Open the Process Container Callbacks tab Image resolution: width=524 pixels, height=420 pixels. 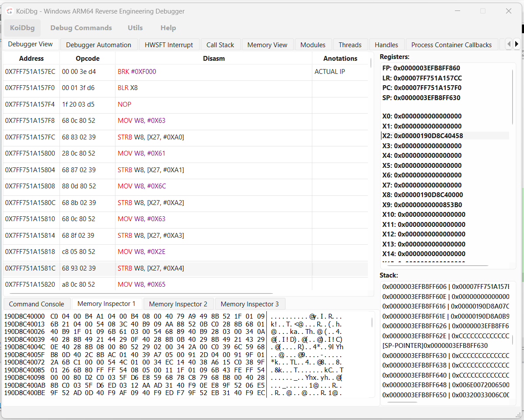451,45
